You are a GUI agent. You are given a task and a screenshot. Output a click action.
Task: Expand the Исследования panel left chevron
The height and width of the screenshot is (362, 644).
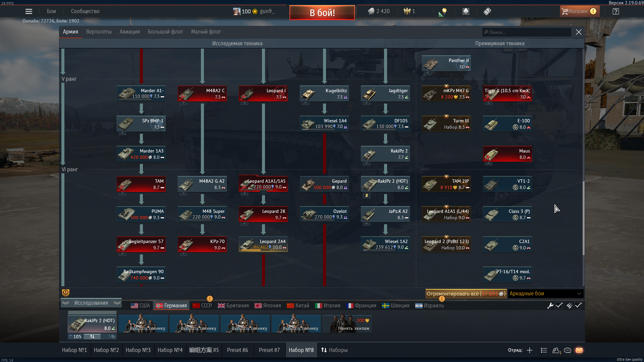click(65, 303)
